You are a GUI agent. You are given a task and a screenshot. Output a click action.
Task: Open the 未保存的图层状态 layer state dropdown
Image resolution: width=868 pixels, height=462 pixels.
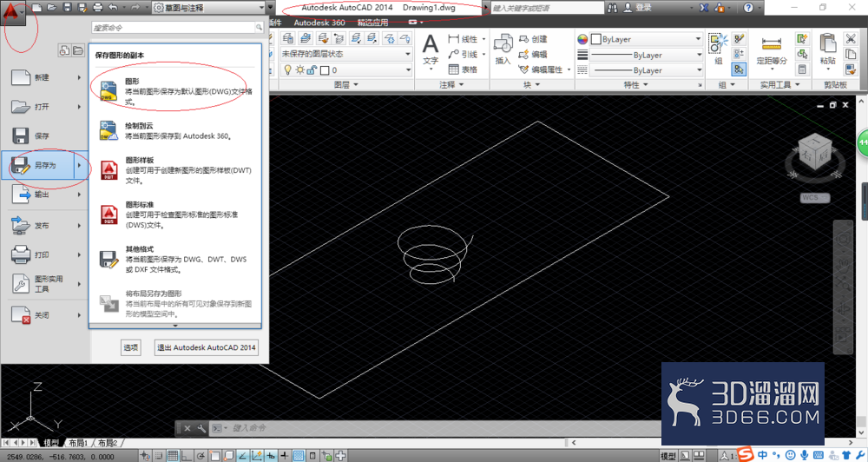point(346,54)
